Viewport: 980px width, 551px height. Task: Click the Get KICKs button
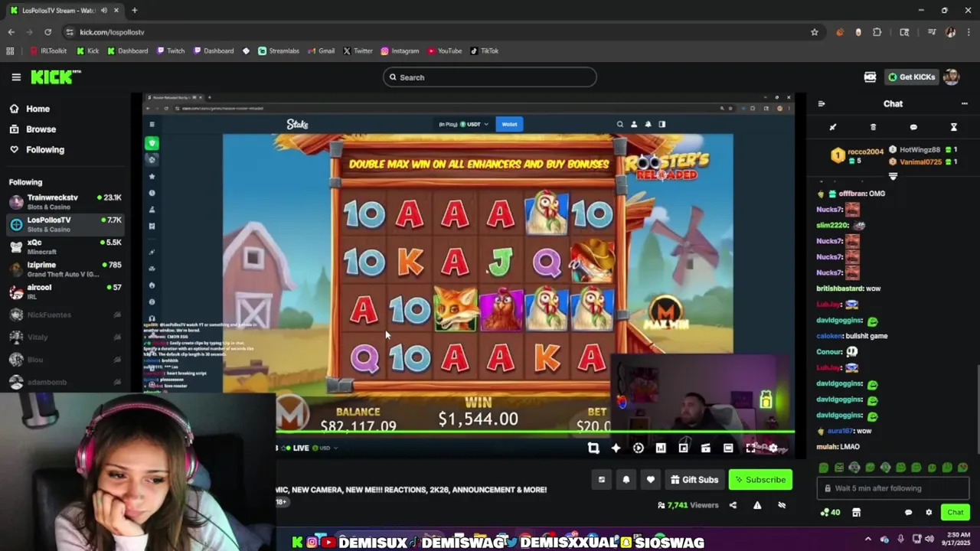pos(911,77)
